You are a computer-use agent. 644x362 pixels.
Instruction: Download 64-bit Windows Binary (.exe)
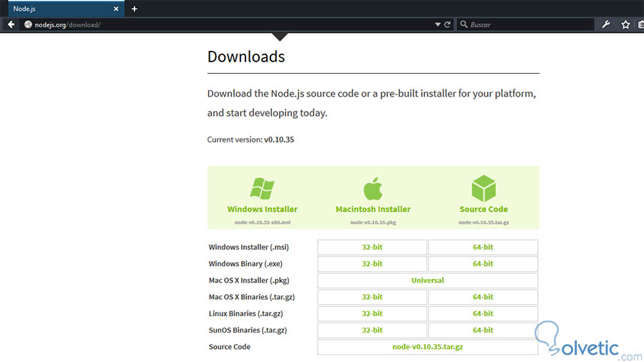pyautogui.click(x=483, y=264)
